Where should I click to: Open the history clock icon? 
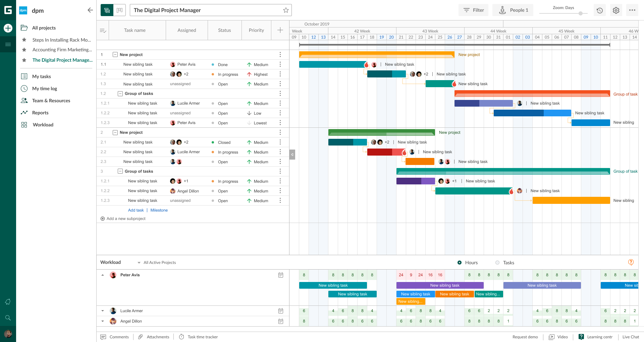coord(600,10)
